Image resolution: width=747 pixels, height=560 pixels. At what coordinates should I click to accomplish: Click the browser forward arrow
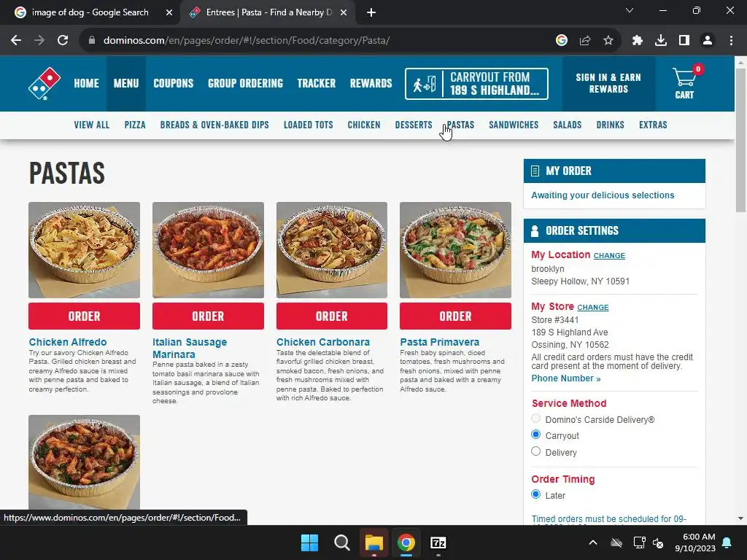click(x=39, y=41)
